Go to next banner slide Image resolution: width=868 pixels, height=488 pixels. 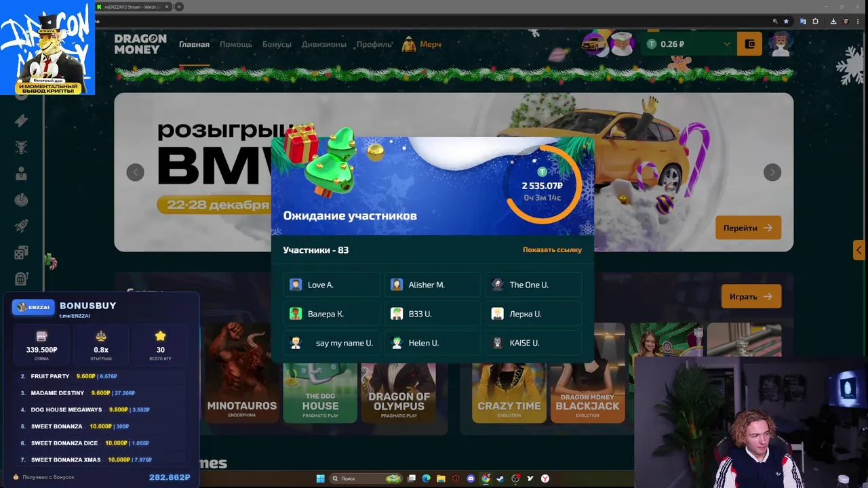coord(772,172)
